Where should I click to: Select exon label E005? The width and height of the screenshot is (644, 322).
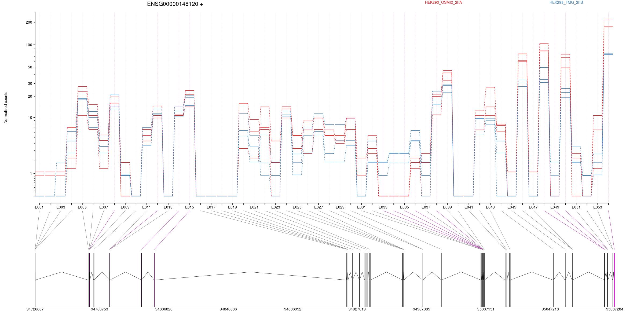(x=82, y=207)
